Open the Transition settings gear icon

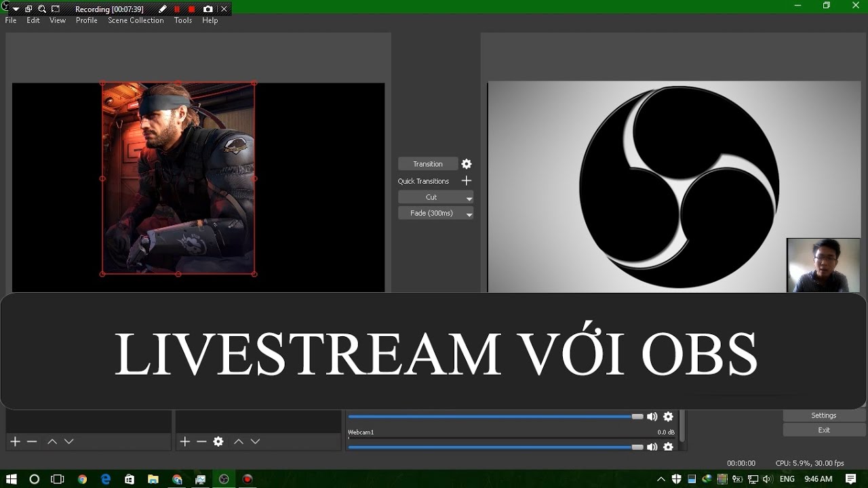pyautogui.click(x=466, y=163)
